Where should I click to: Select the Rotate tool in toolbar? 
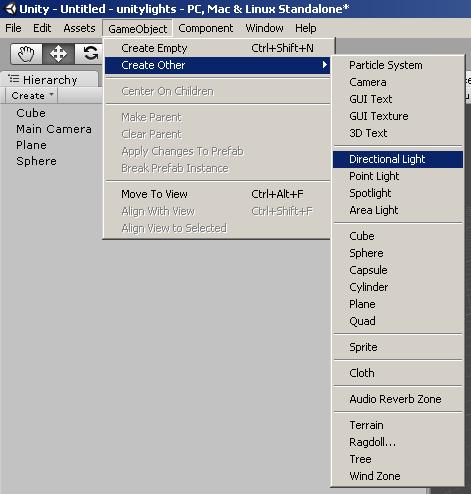(x=89, y=54)
